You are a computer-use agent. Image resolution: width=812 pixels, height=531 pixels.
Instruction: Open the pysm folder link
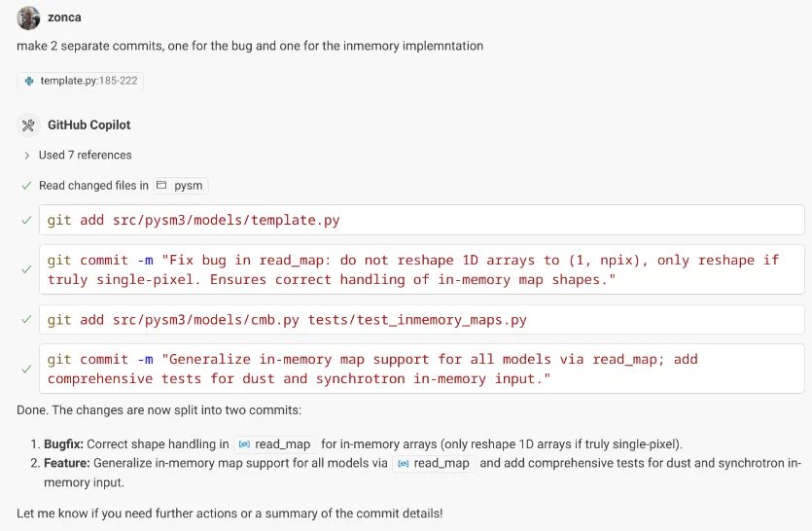[180, 186]
